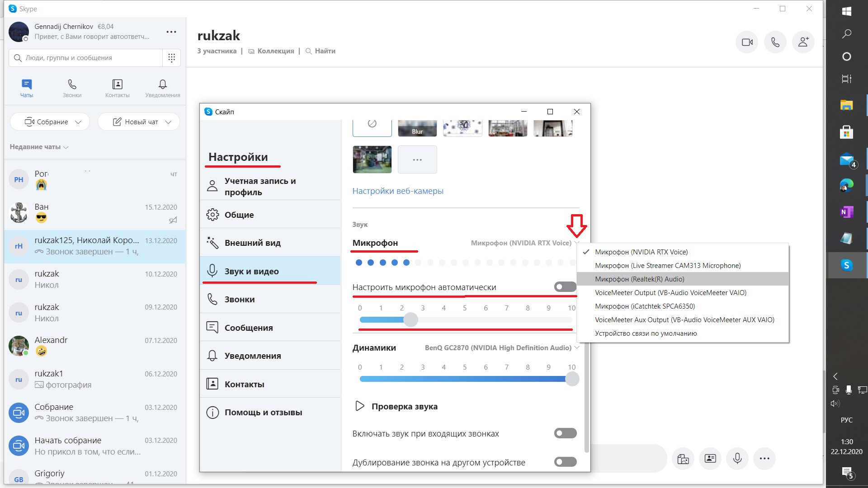
Task: Choose VoiceMeeter Output (VB-Audio VoiceMeeter VAIO)
Action: coord(683,292)
